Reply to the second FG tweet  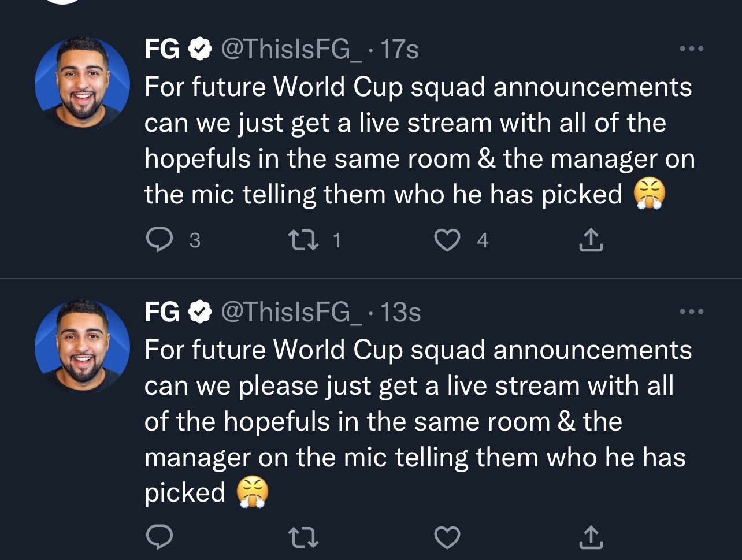pos(158,537)
